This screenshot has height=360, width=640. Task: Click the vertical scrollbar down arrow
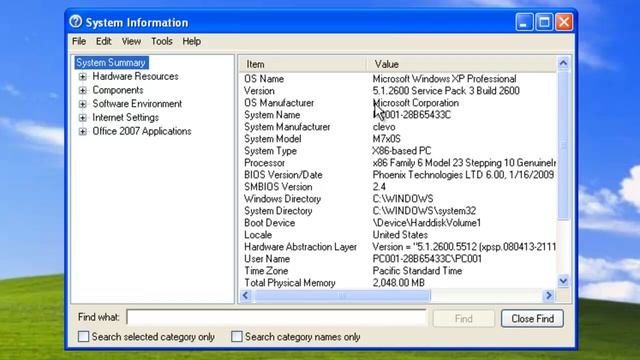563,281
